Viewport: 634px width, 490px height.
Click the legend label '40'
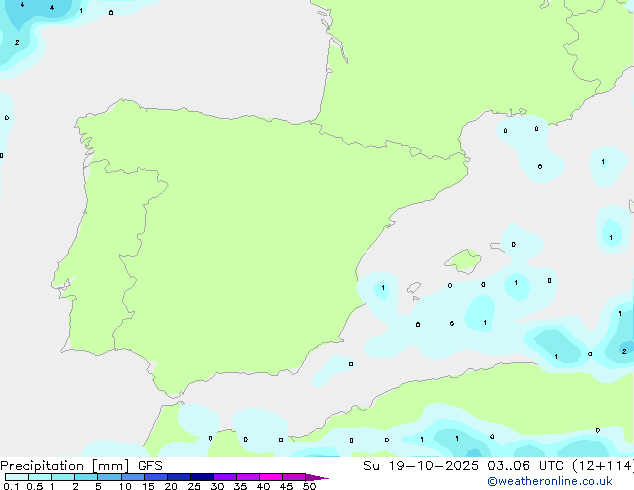(x=263, y=486)
